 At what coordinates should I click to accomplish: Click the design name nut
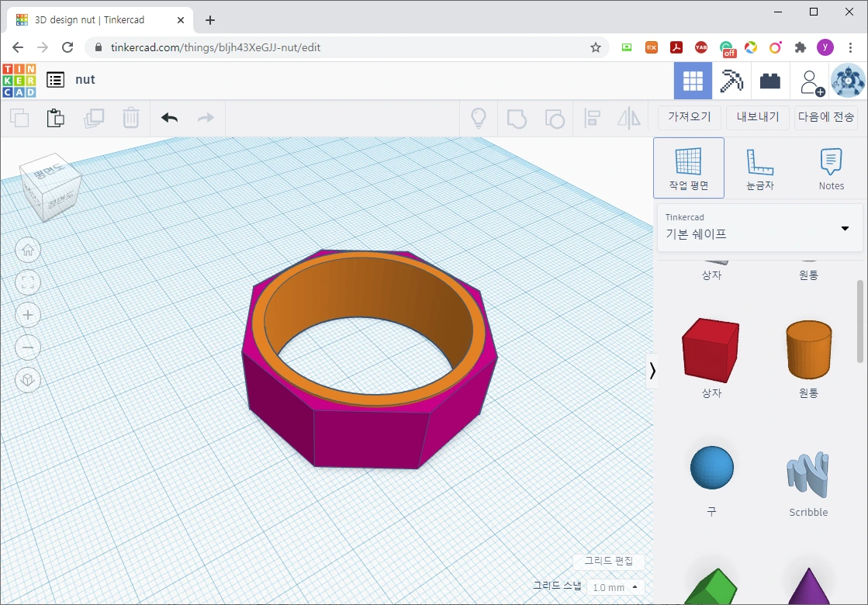coord(85,80)
